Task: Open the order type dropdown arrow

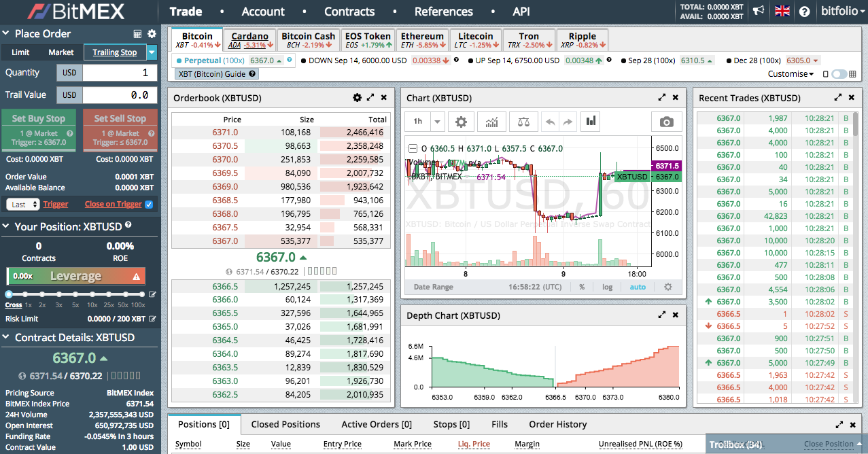Action: click(152, 52)
